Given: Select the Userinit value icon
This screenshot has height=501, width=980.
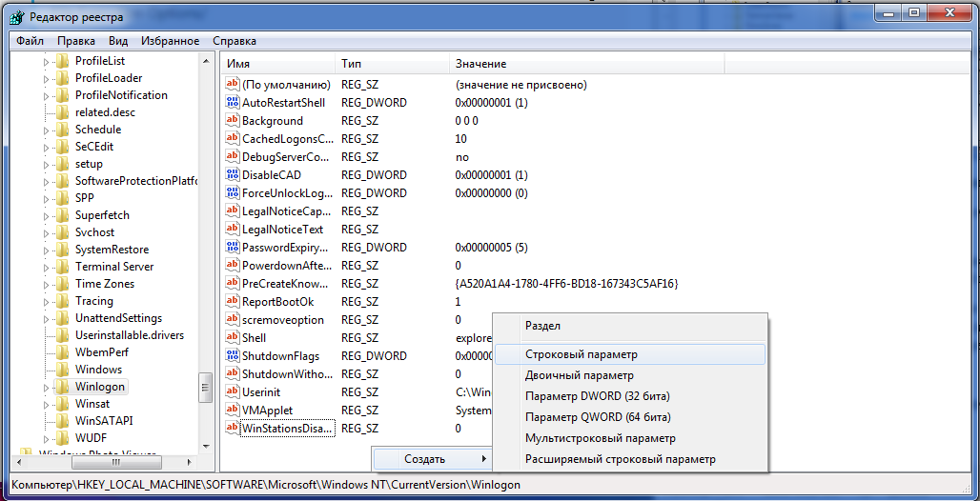Looking at the screenshot, I should [x=232, y=392].
